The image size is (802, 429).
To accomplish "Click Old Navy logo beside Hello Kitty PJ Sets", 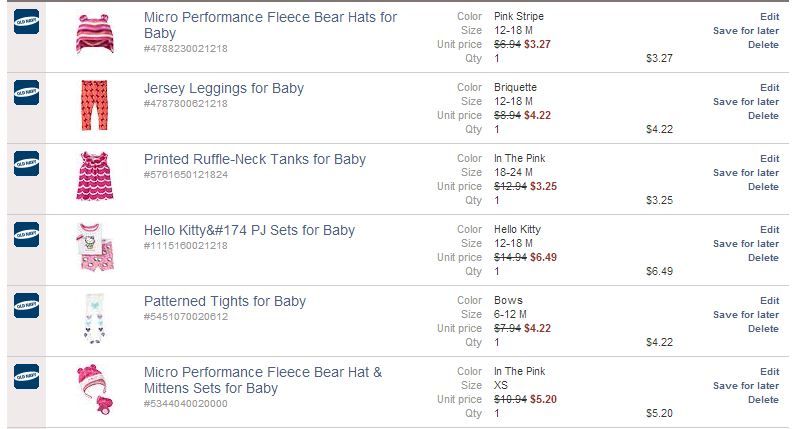I will tap(26, 235).
